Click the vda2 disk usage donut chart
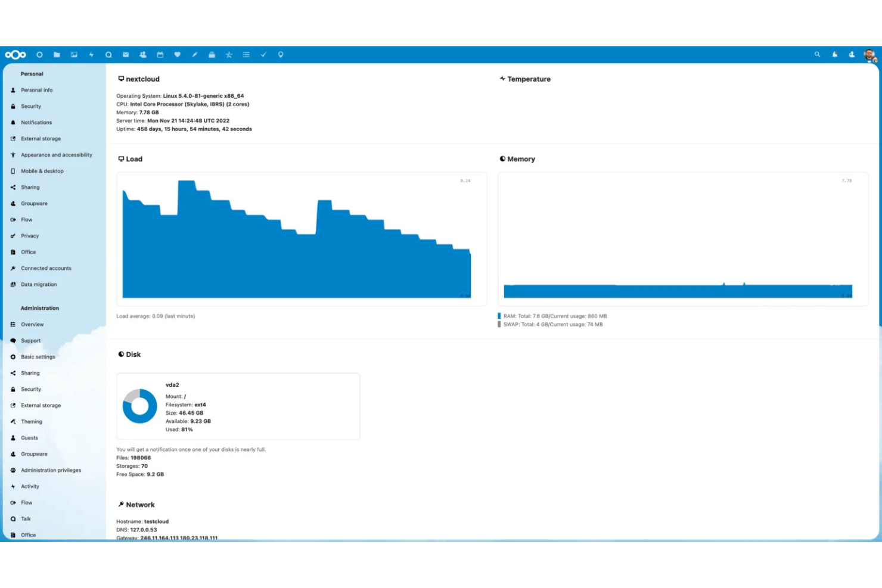Viewport: 882px width, 588px height. tap(139, 406)
